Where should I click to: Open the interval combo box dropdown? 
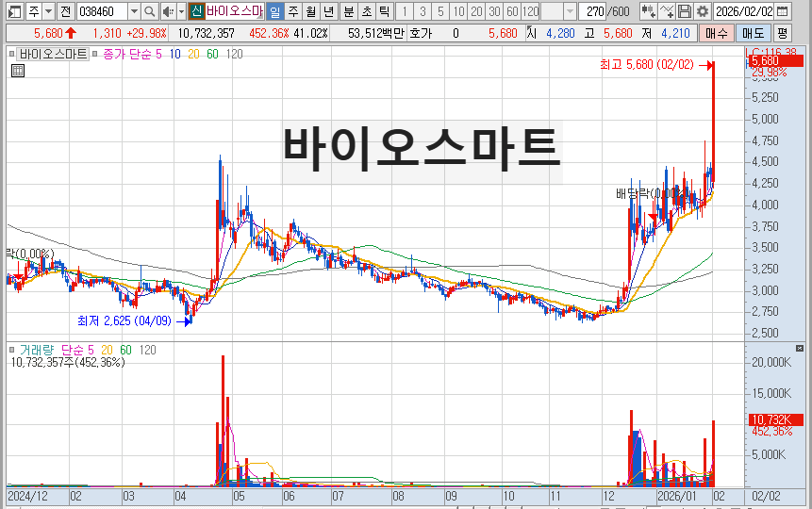[570, 11]
